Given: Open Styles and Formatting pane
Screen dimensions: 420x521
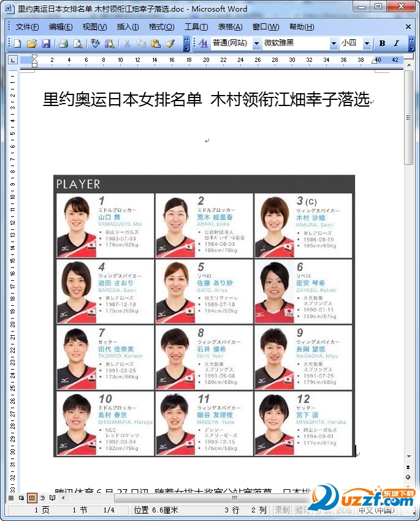Looking at the screenshot, I should [x=203, y=43].
